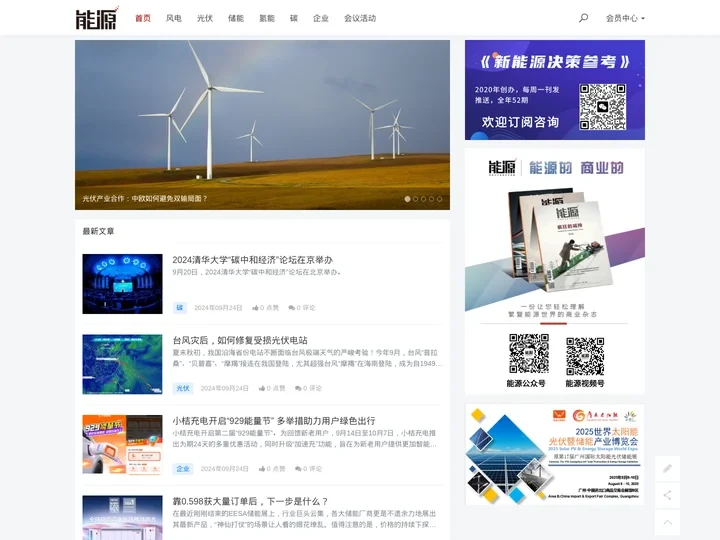
Task: Open 929能量节 article thumbnail
Action: tap(122, 444)
